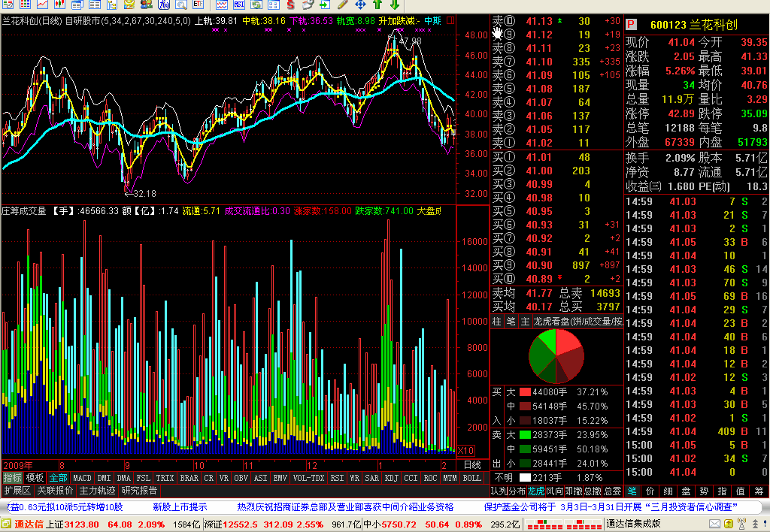Open 研究报告 button

point(139,490)
